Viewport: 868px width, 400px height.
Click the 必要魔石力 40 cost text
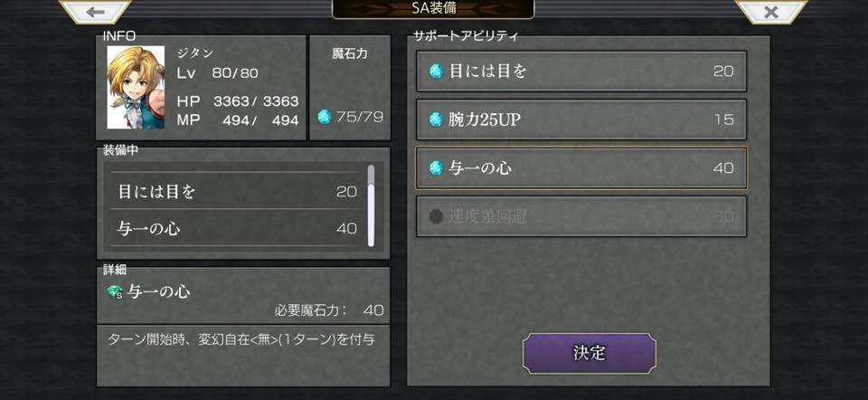point(329,310)
